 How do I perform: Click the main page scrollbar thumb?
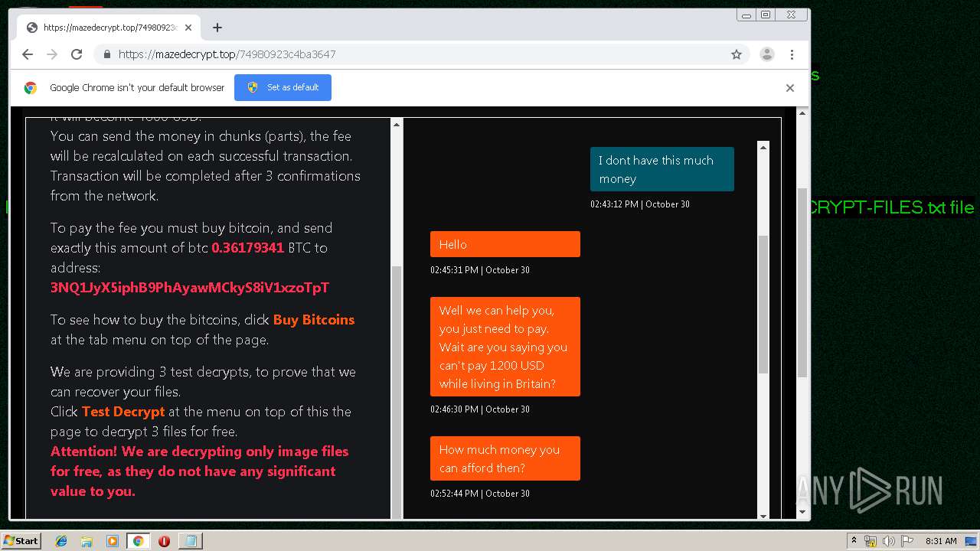click(802, 282)
